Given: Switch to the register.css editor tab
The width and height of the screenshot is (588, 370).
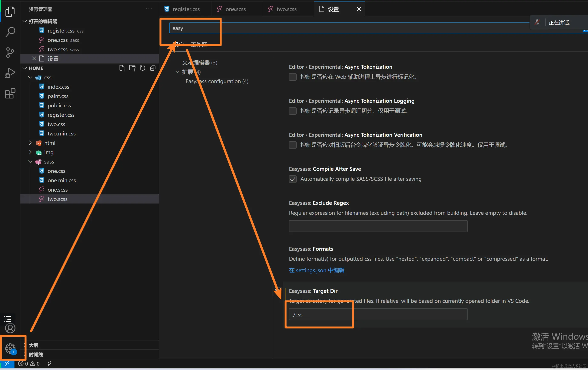Looking at the screenshot, I should click(186, 9).
